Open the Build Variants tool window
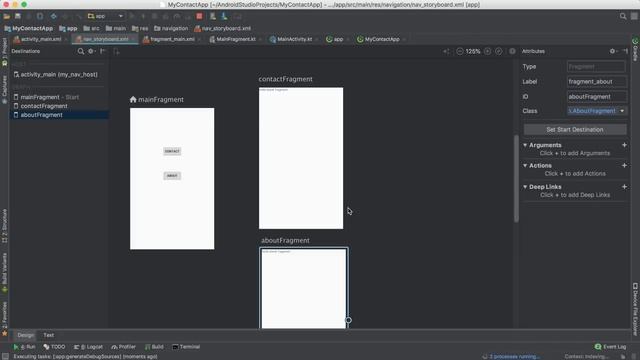This screenshot has width=640, height=360. click(4, 272)
